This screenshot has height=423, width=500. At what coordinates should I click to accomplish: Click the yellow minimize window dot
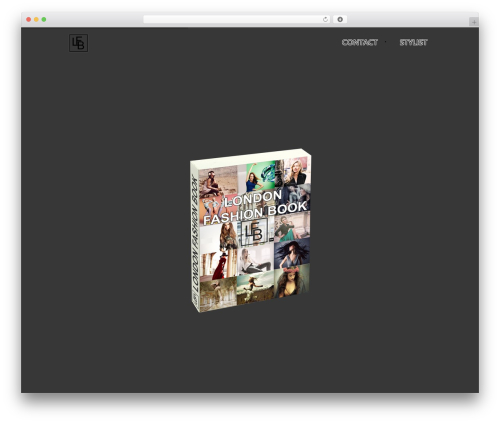pos(36,19)
